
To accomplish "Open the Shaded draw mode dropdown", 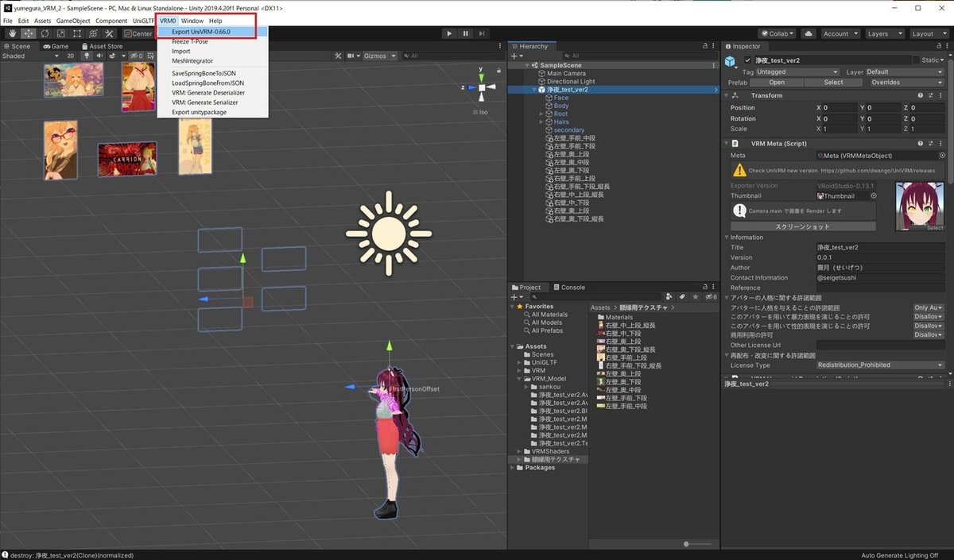I will coord(30,56).
